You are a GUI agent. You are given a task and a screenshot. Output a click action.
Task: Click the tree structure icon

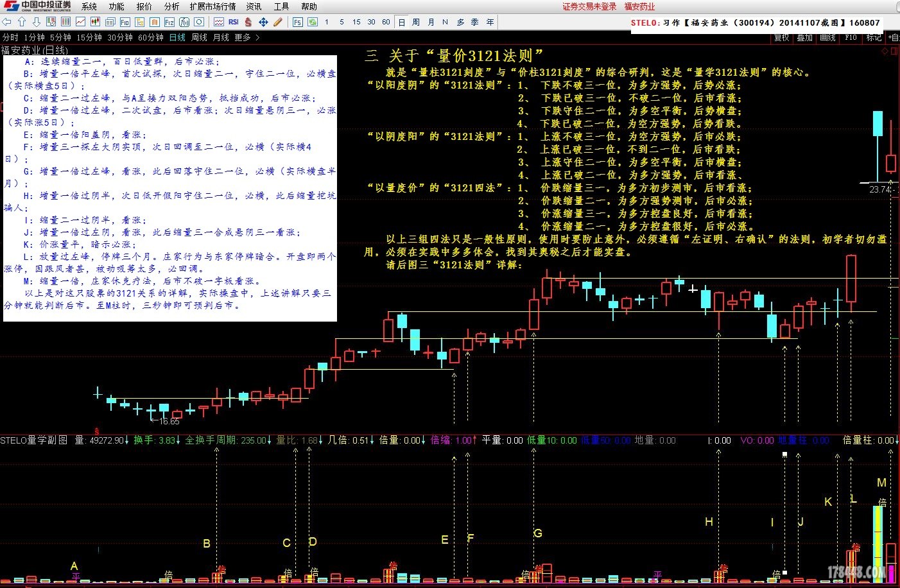139,22
